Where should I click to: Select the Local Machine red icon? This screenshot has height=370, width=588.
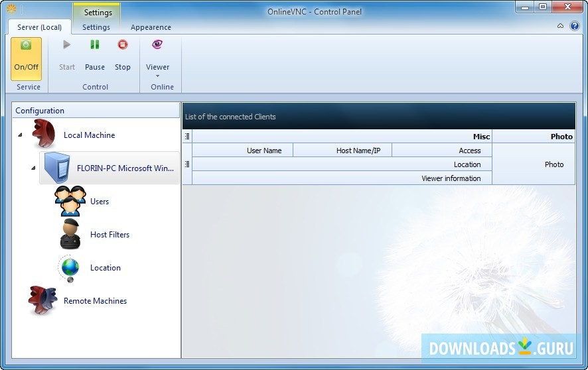(44, 134)
